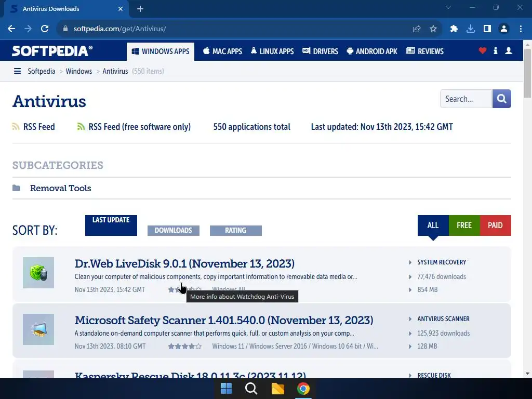Click "550 applications total" text
This screenshot has width=532, height=399.
[x=252, y=127]
